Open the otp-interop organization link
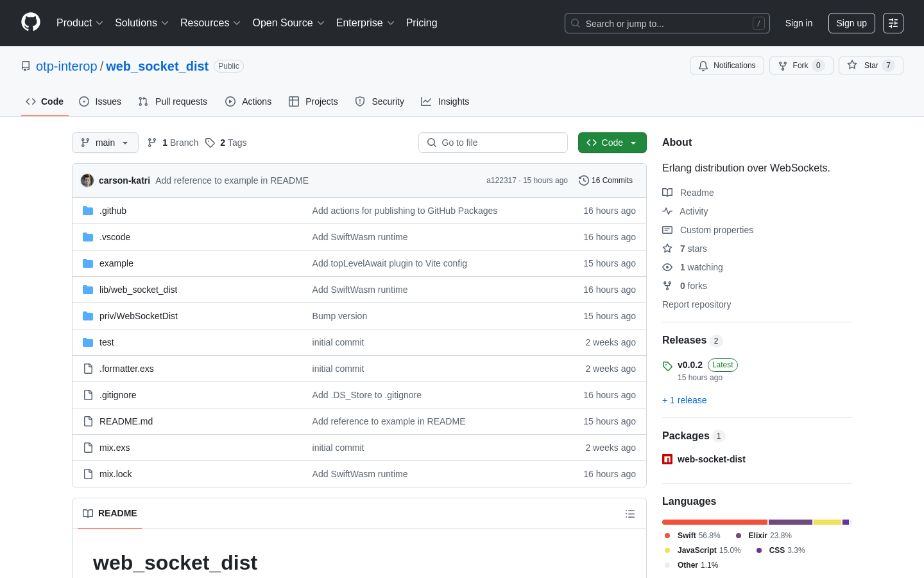Image resolution: width=924 pixels, height=578 pixels. pos(67,66)
